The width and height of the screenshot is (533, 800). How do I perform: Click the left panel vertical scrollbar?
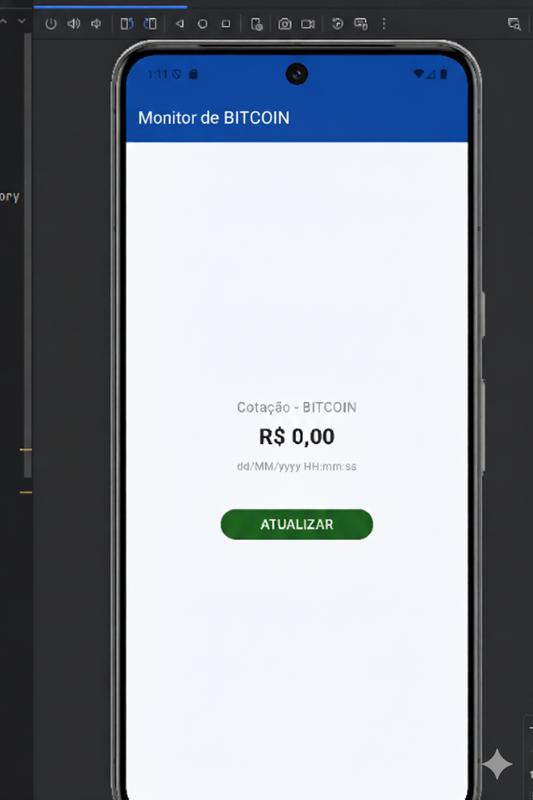point(28,255)
